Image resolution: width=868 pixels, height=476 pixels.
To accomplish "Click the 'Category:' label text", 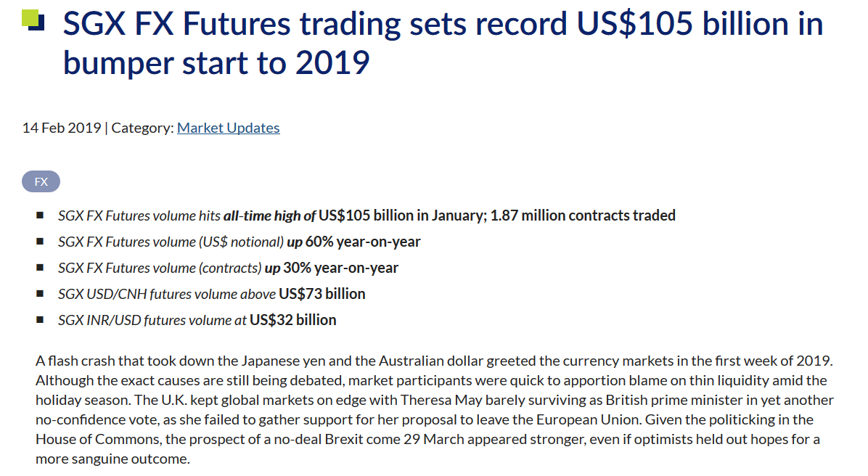I will [x=143, y=128].
